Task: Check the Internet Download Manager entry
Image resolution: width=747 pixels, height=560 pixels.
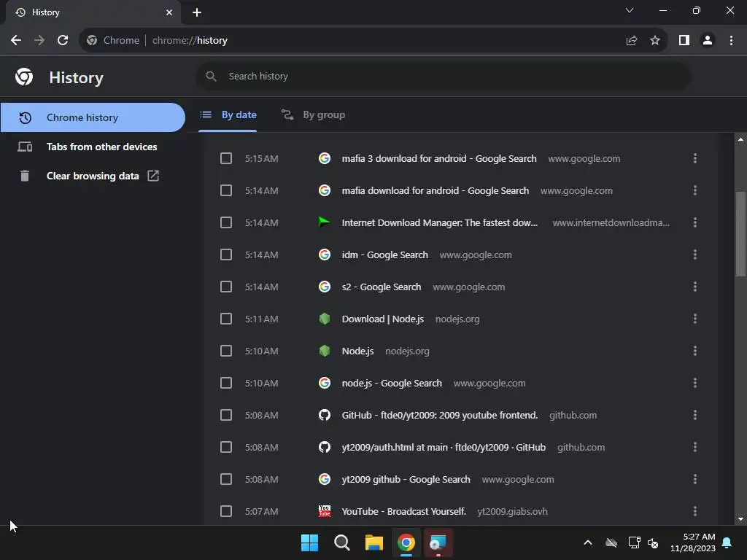Action: tap(226, 222)
